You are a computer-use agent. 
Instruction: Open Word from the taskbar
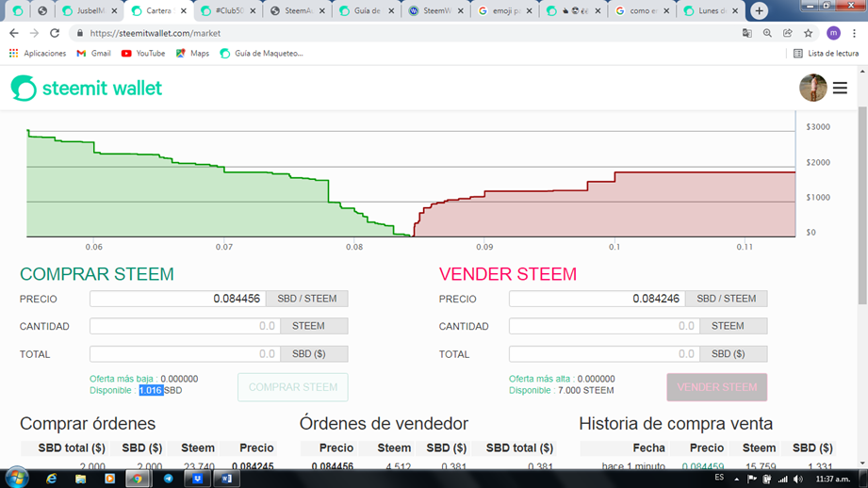226,479
